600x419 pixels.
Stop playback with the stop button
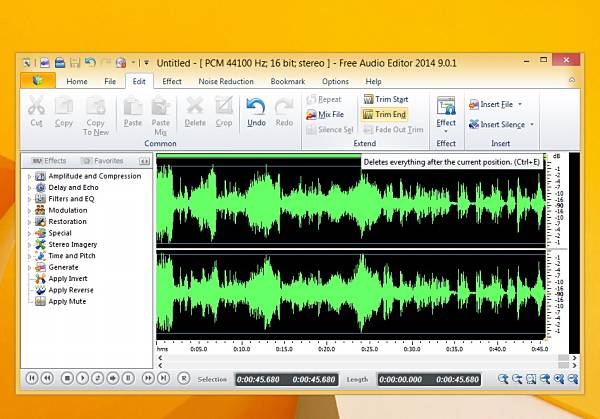(x=67, y=378)
